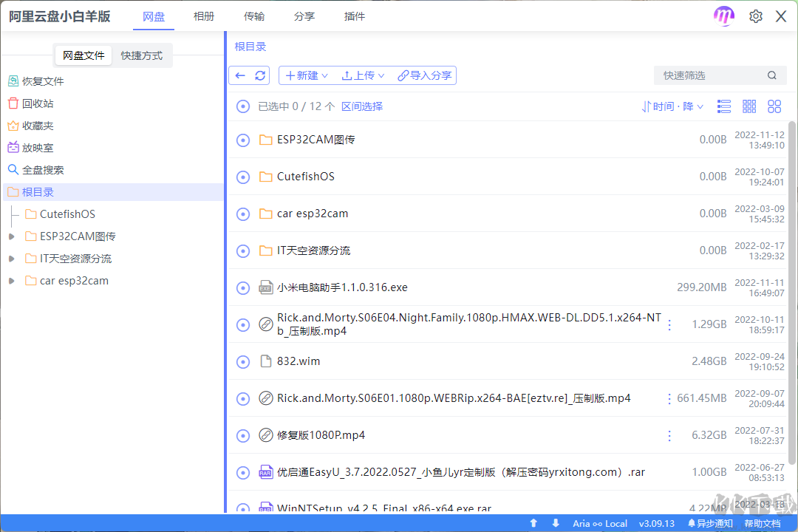Click the 导入分享 button
This screenshot has height=532, width=798.
[425, 75]
